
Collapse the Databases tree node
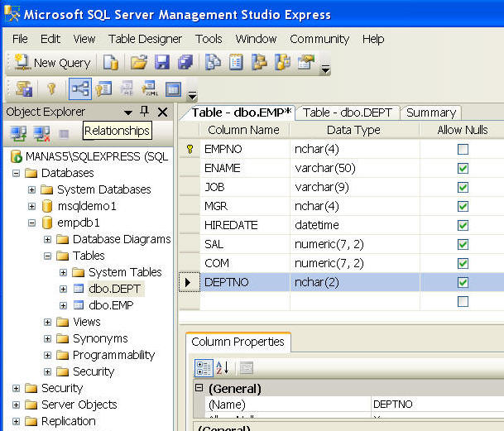tap(16, 174)
